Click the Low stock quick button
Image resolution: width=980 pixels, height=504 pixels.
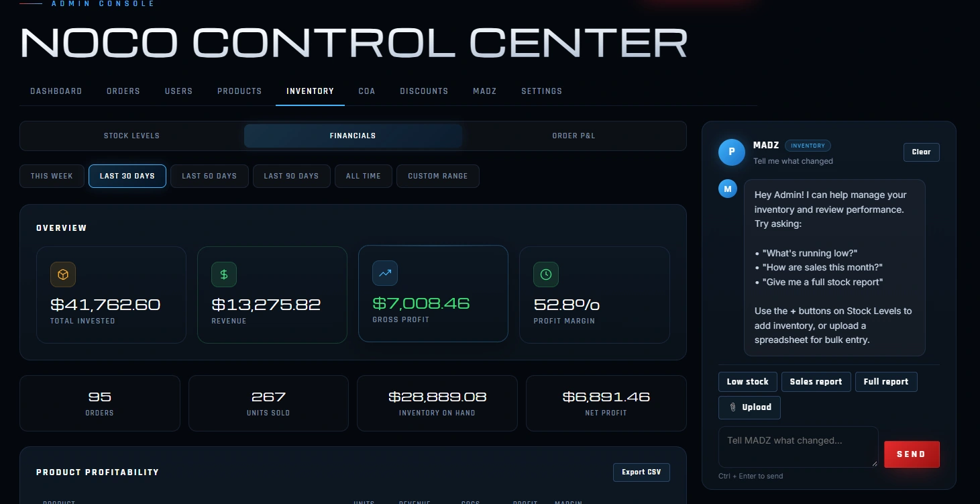(x=748, y=382)
